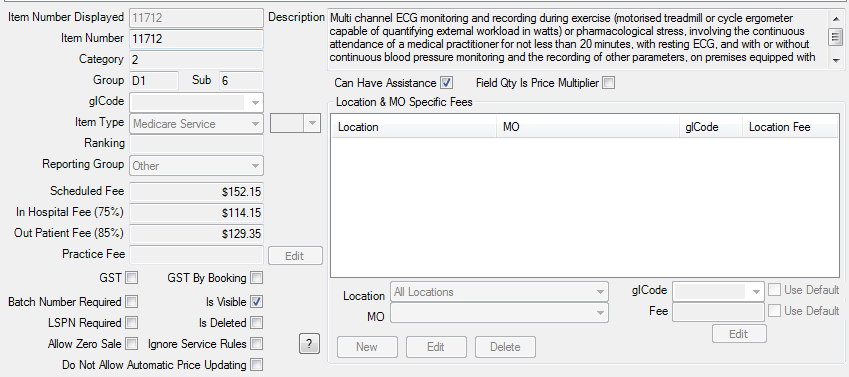Click the Sub field showing 6
The height and width of the screenshot is (377, 849).
tap(241, 81)
